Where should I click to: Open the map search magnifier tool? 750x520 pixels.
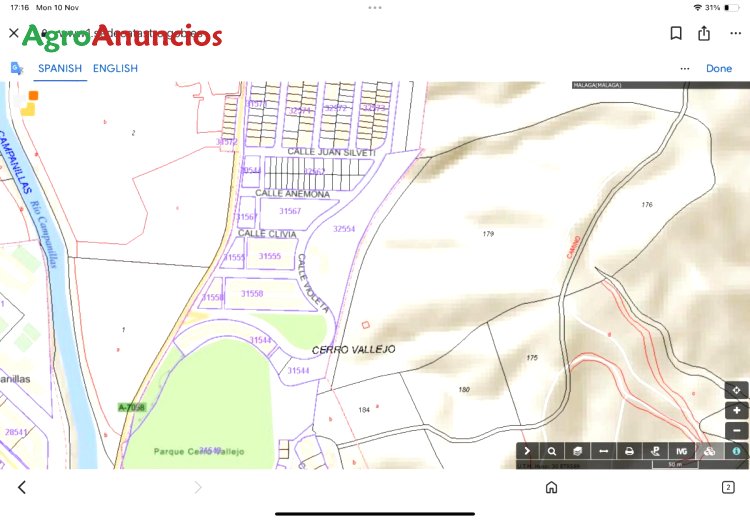(x=552, y=451)
